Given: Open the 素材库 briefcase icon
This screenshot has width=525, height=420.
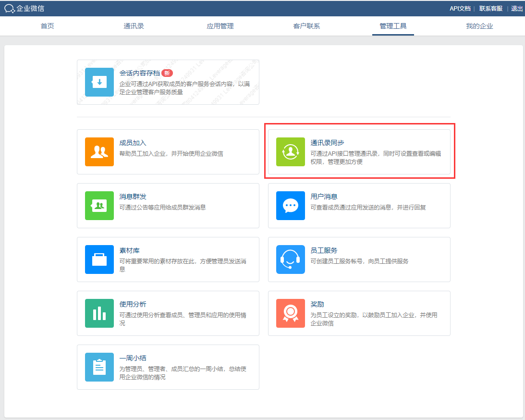Looking at the screenshot, I should tap(99, 259).
